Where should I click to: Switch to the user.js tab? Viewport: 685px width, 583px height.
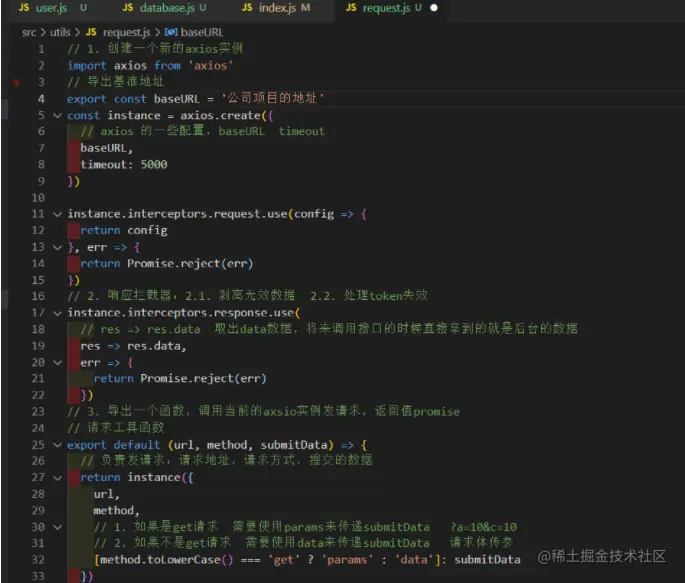(x=52, y=8)
